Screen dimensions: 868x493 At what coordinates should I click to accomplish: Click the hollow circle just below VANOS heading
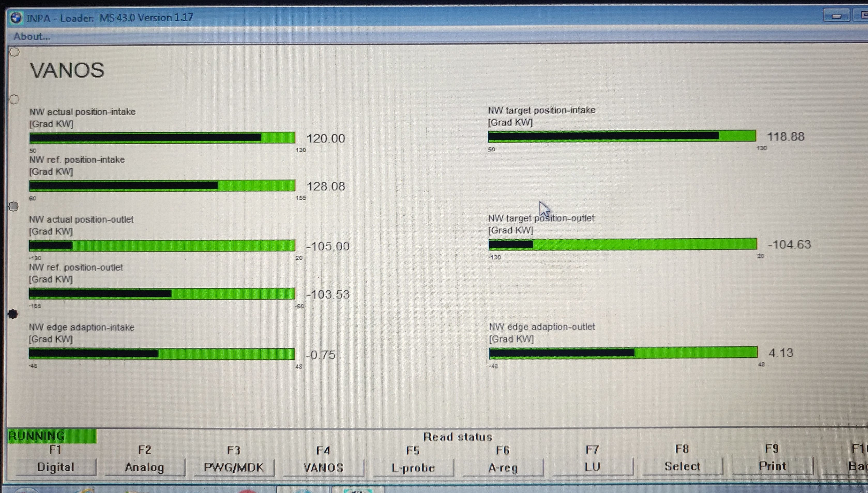pyautogui.click(x=14, y=99)
